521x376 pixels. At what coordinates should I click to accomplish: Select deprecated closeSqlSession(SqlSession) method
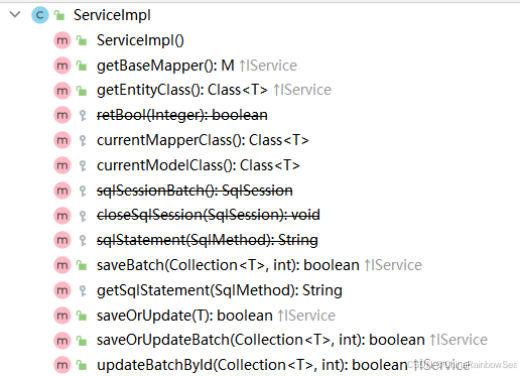(208, 215)
